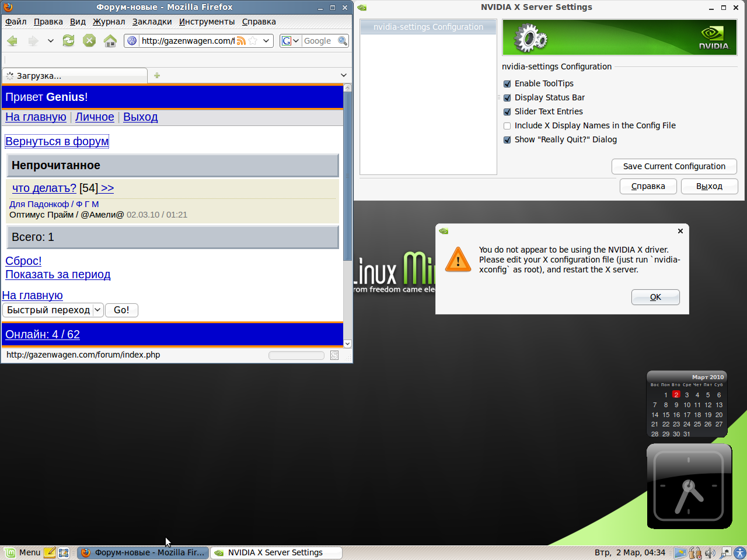Go back with Firefox's green back arrow
The image size is (747, 560).
(x=12, y=41)
